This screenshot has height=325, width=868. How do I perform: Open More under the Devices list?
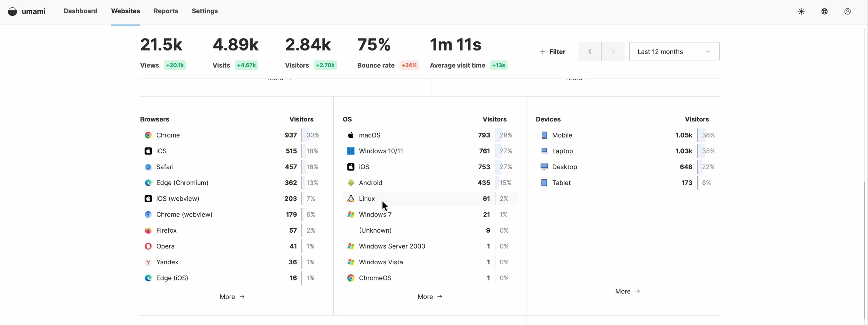628,291
